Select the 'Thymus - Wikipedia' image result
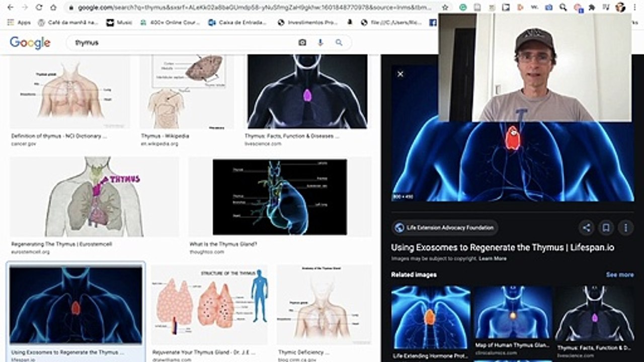 click(187, 91)
